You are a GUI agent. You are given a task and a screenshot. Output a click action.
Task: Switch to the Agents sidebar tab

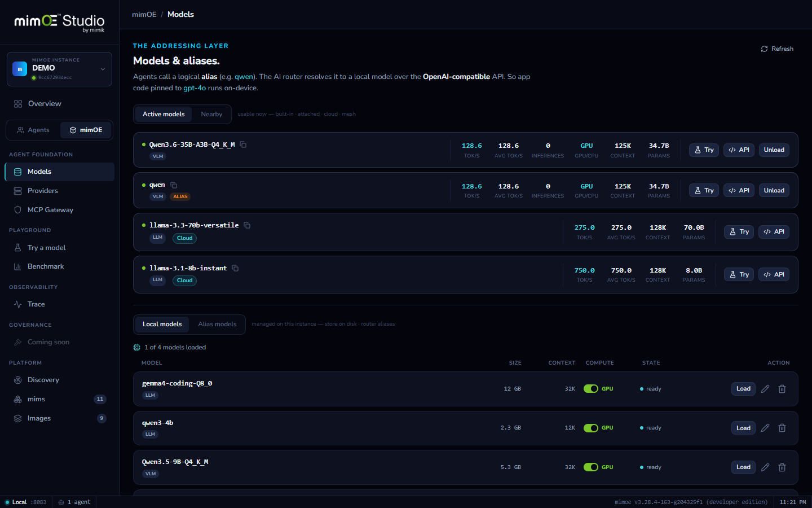[33, 130]
